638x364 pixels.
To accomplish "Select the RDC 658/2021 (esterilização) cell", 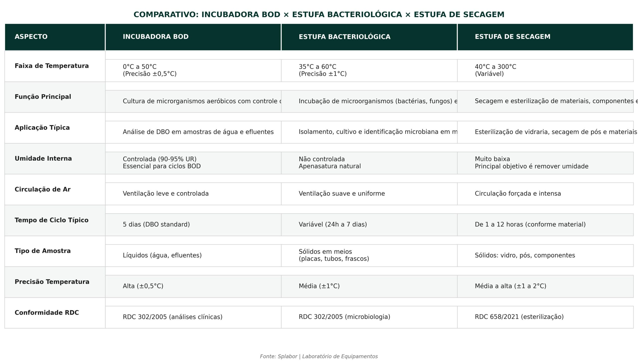I will click(x=546, y=317).
